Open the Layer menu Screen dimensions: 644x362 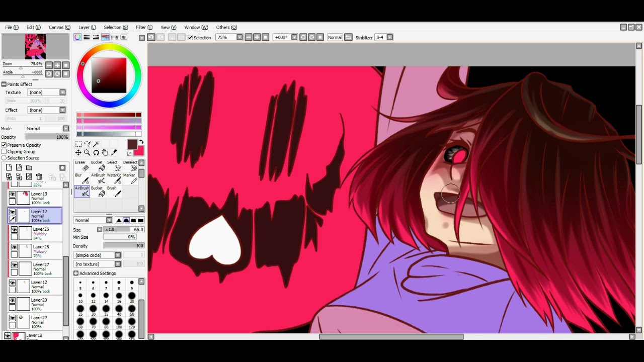(x=87, y=27)
